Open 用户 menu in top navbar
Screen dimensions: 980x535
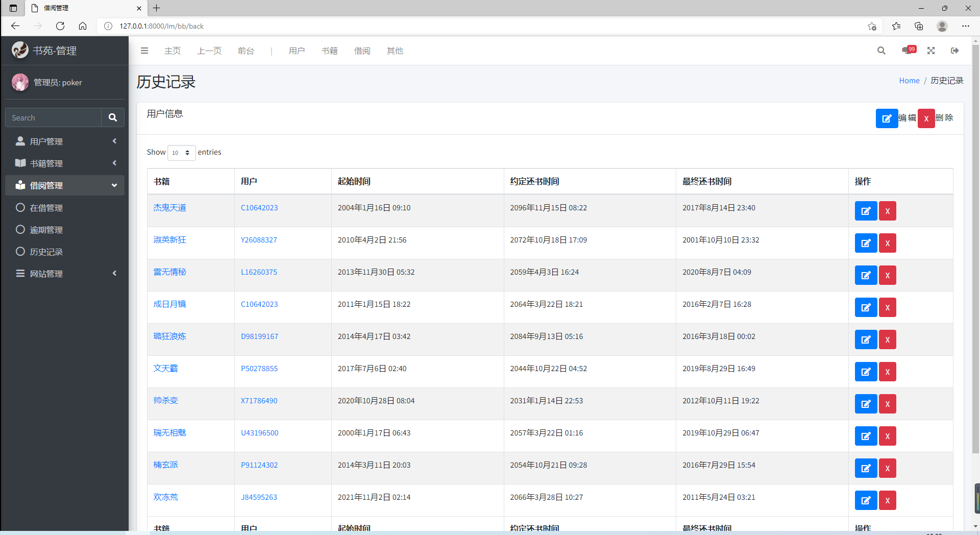pyautogui.click(x=297, y=51)
